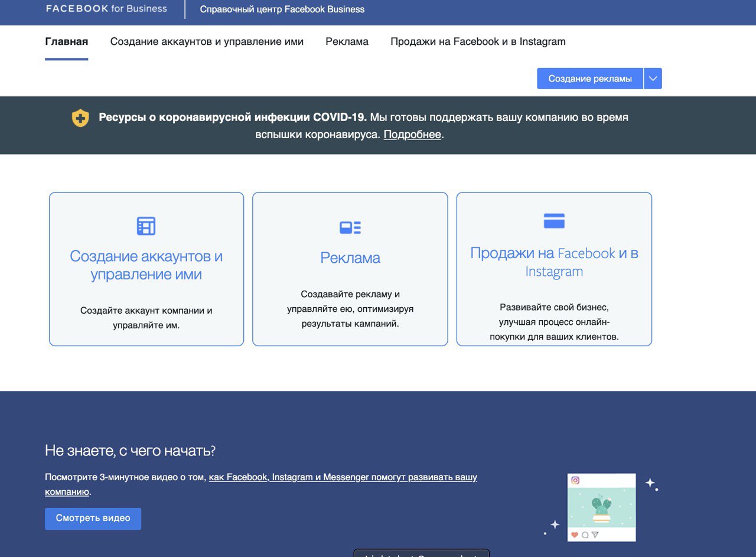Click the Создание рекламы button

click(590, 79)
